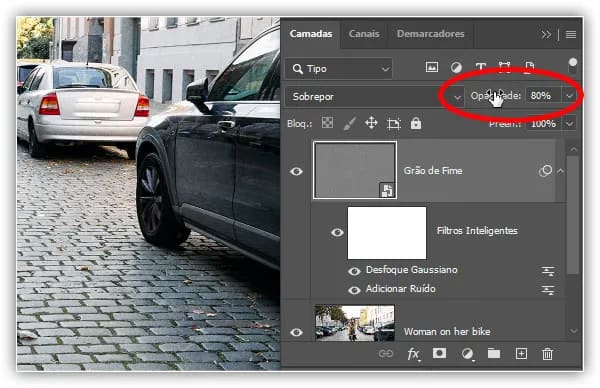Add a layer style with fx
This screenshot has width=600, height=388.
[x=413, y=354]
